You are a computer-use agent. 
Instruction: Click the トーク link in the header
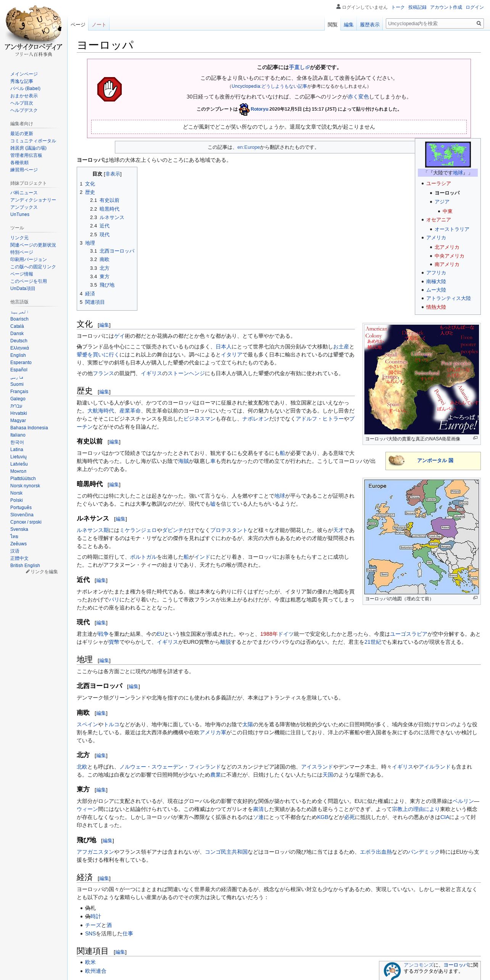click(398, 7)
